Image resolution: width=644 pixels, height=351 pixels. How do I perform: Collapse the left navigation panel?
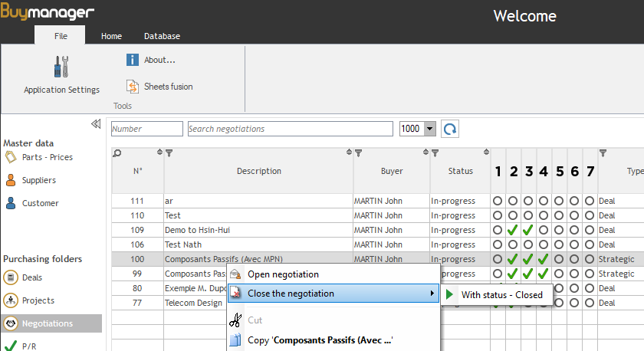click(x=96, y=123)
